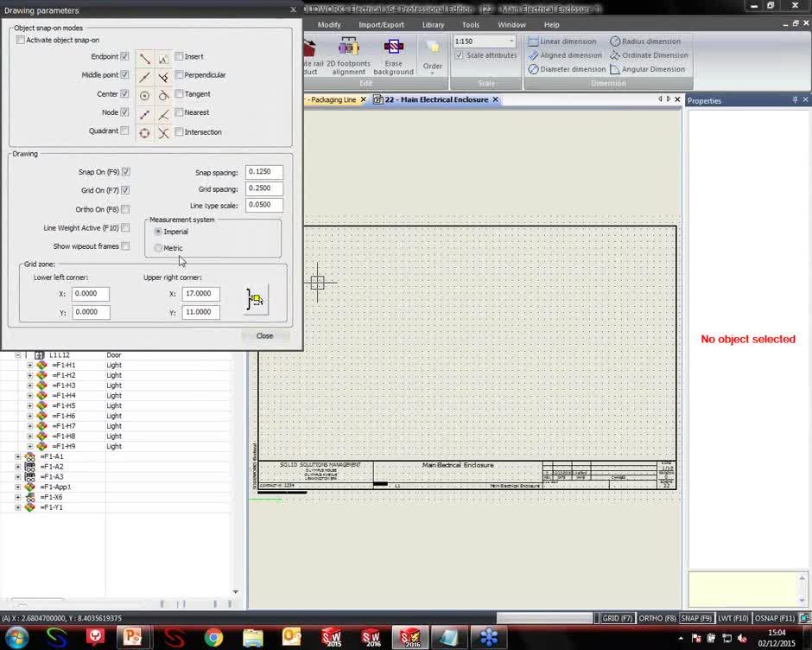Open the 1:150 scale dropdown
The width and height of the screenshot is (812, 650).
(511, 41)
